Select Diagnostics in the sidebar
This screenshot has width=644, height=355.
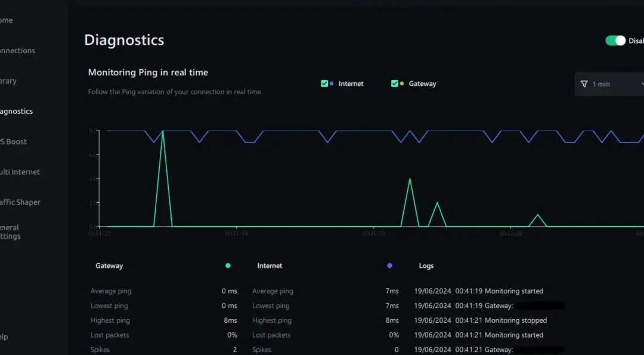pos(16,112)
